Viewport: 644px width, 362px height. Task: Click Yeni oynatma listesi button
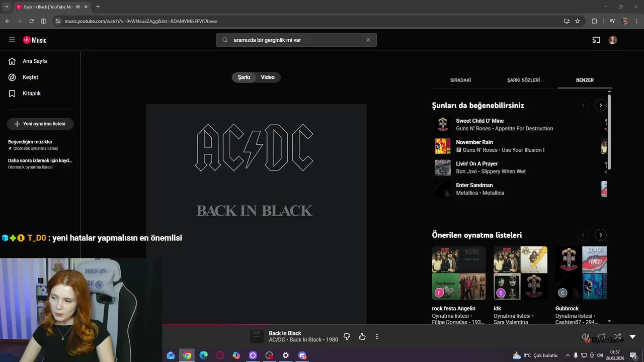pos(40,124)
